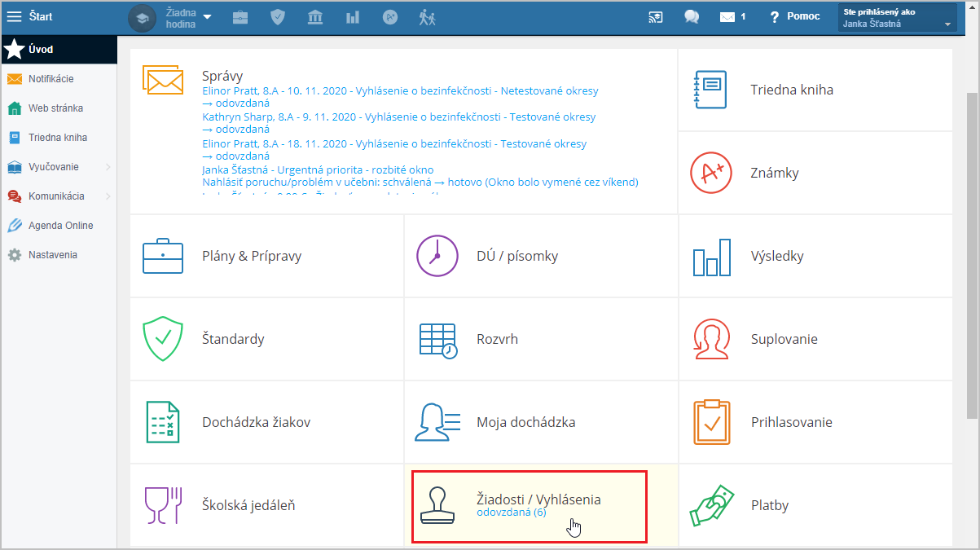The image size is (980, 550).
Task: Click the green shield Štandardy icon
Action: click(x=163, y=339)
